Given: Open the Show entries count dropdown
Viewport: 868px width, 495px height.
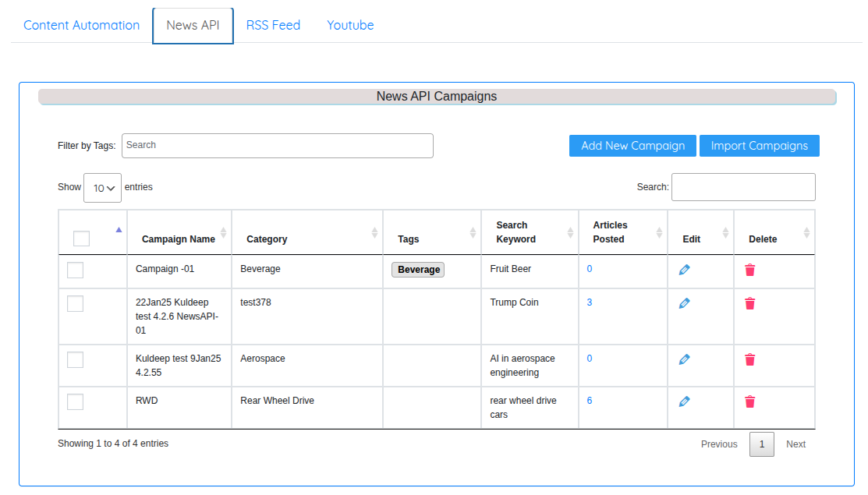Looking at the screenshot, I should click(102, 188).
